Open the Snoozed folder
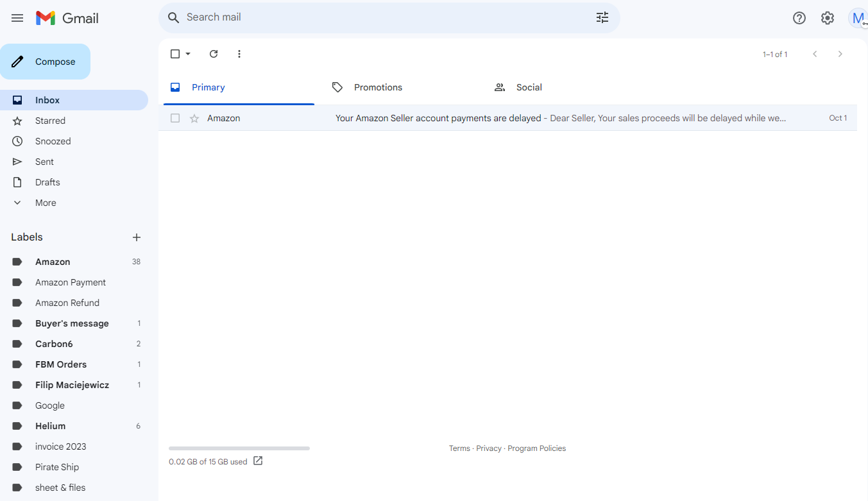 pos(74,141)
